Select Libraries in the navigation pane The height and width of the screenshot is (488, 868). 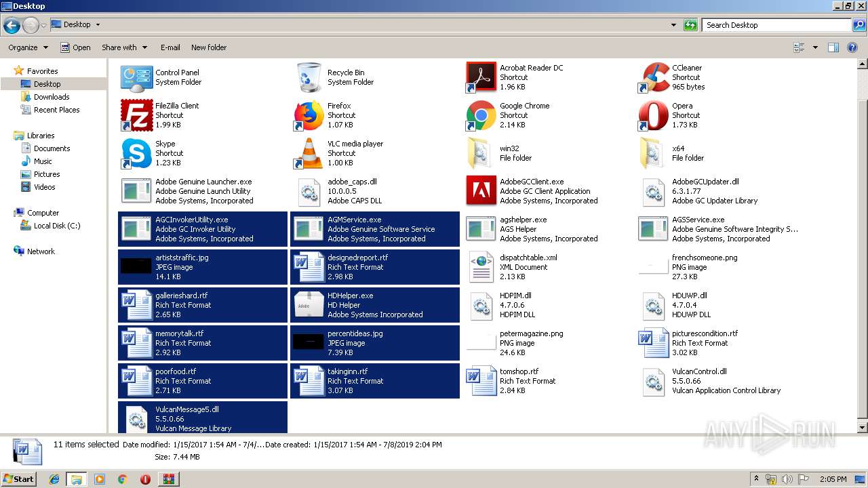[41, 136]
